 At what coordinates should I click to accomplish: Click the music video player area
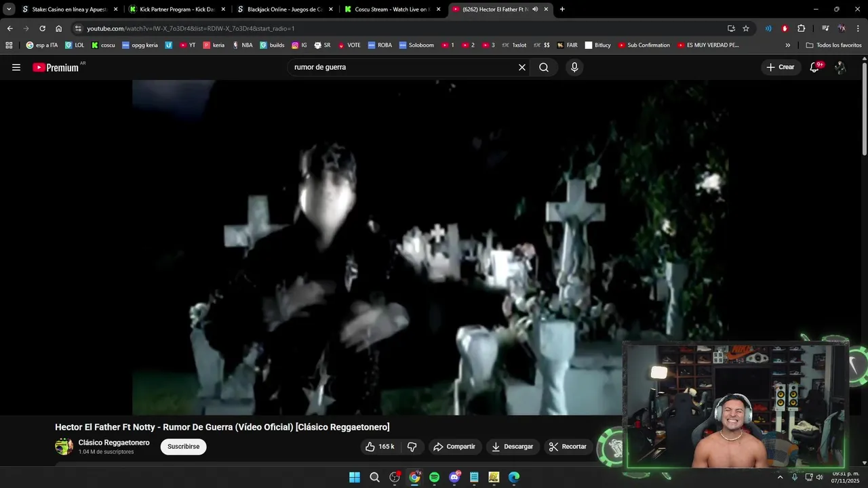click(431, 247)
